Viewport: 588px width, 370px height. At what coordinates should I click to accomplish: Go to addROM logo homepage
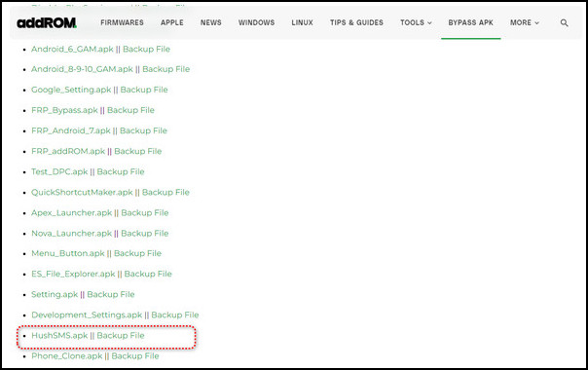pos(47,23)
